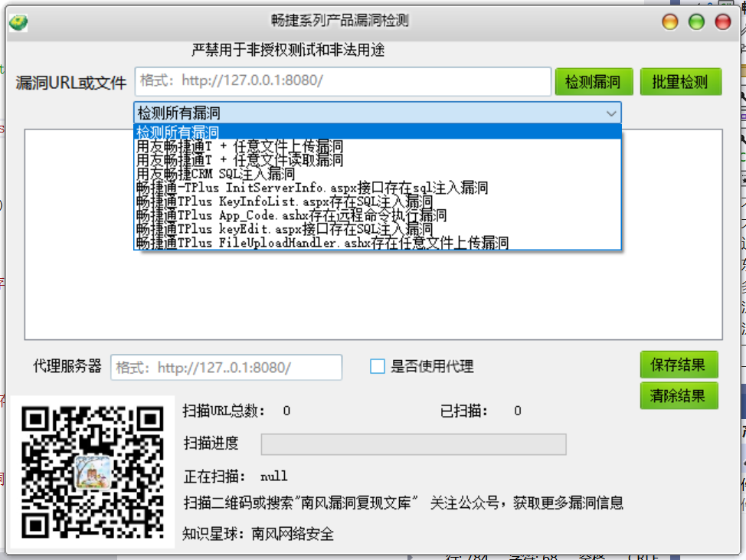746x560 pixels.
Task: Click the green app logo icon
Action: pos(18,22)
